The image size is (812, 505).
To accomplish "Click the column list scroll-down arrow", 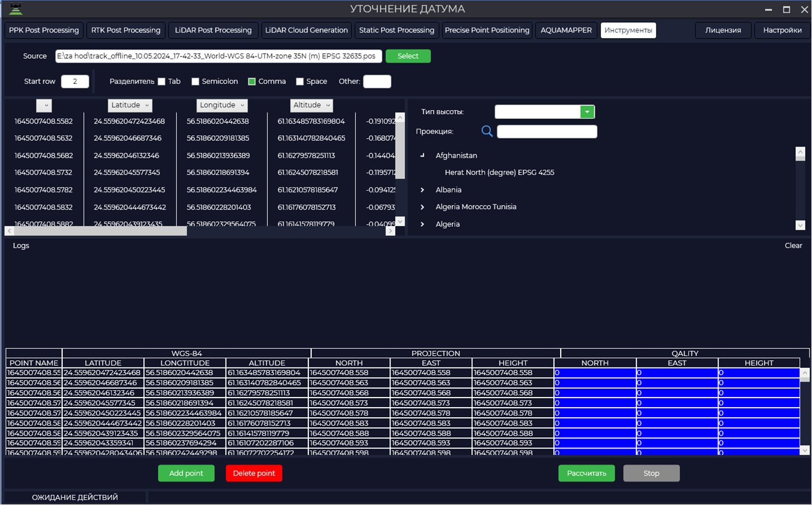I will 400,222.
